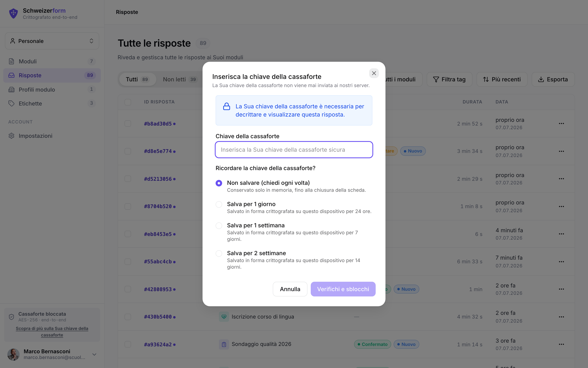Open response #55abc4cb
588x368 pixels.
pyautogui.click(x=158, y=262)
